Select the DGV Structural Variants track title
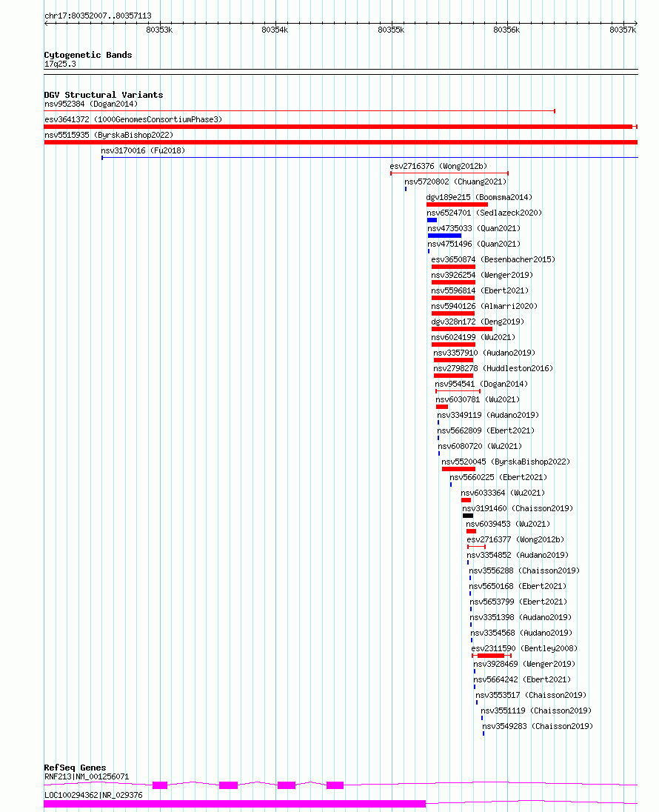This screenshot has width=659, height=812. click(x=104, y=95)
